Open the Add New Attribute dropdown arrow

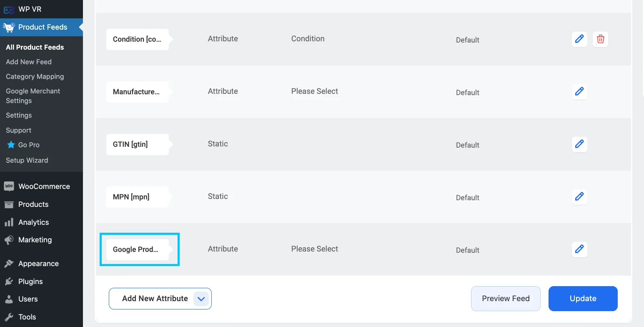point(201,299)
